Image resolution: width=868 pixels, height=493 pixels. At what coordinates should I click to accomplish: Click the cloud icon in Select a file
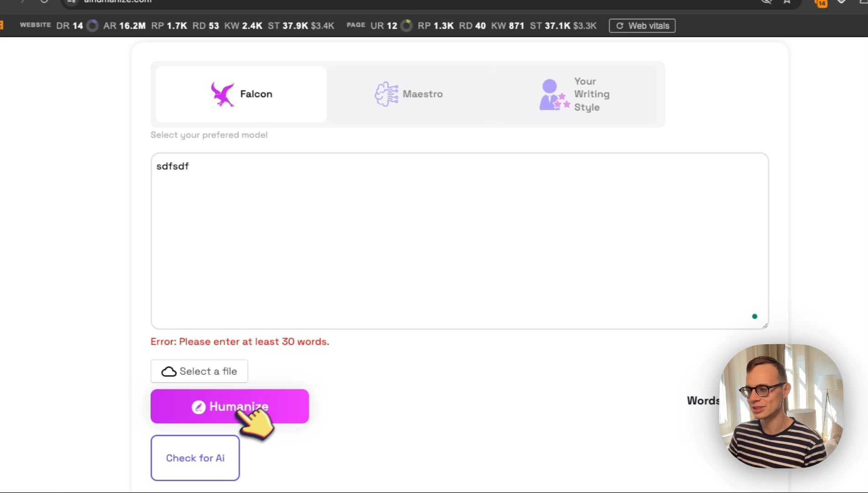169,372
